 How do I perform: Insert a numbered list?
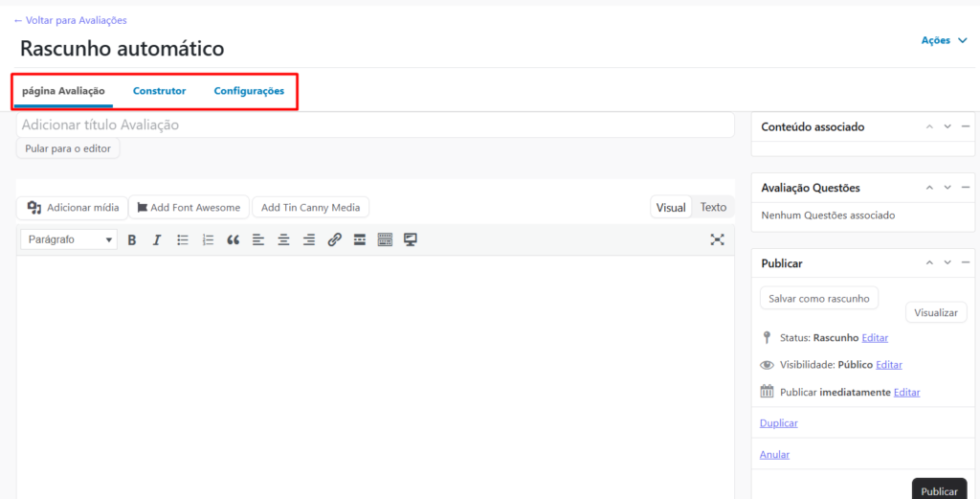[x=208, y=239]
